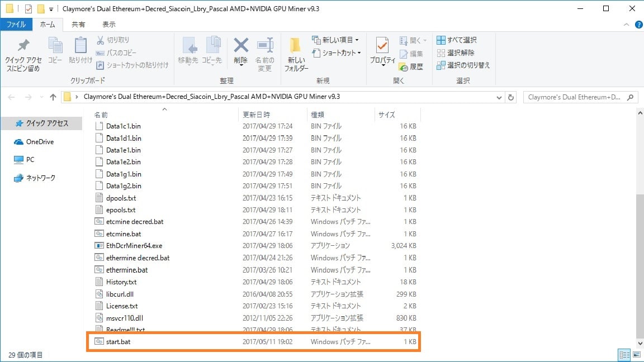Viewport: 644px width, 362px height.
Task: Open Quick Access Toolbar customize arrow
Action: click(51, 9)
